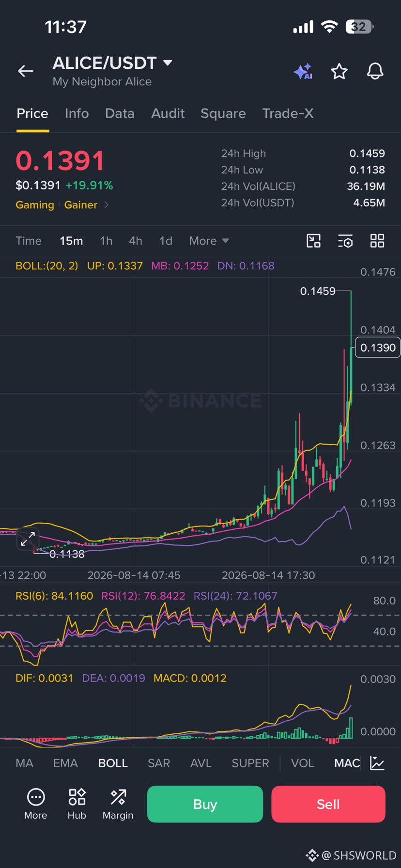Expand chart to fullscreen icon
The image size is (401, 868).
click(28, 539)
